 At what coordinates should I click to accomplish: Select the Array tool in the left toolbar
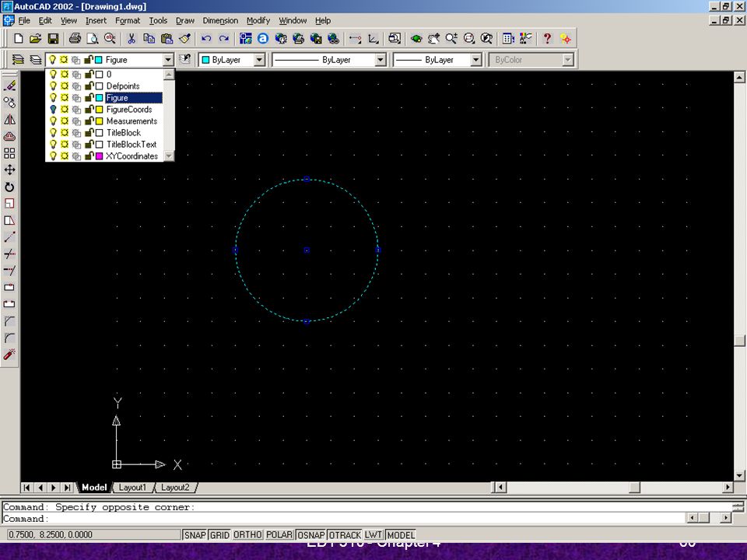click(x=9, y=153)
